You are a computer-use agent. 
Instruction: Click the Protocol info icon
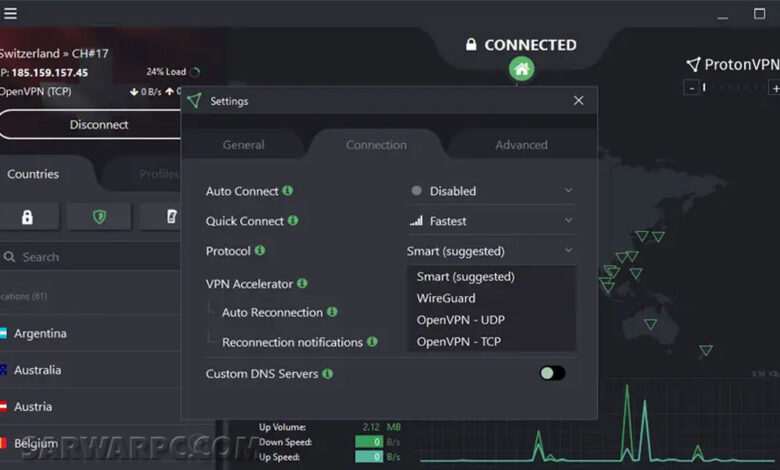(260, 250)
